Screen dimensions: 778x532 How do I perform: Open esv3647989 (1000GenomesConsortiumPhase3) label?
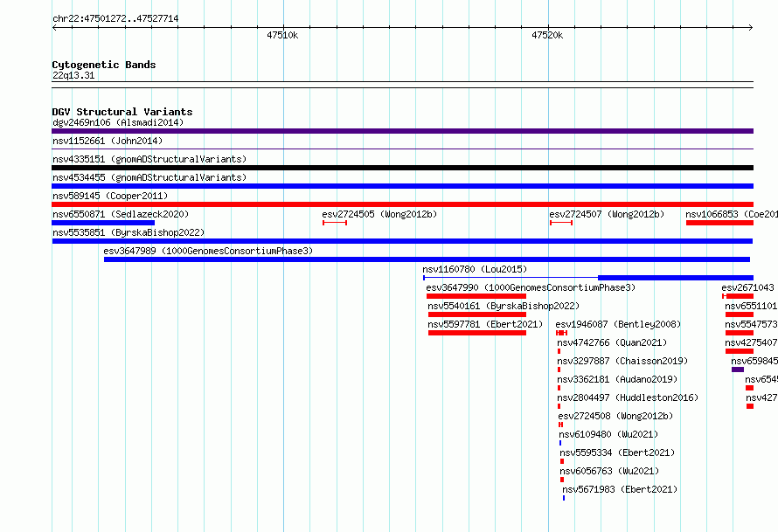208,251
